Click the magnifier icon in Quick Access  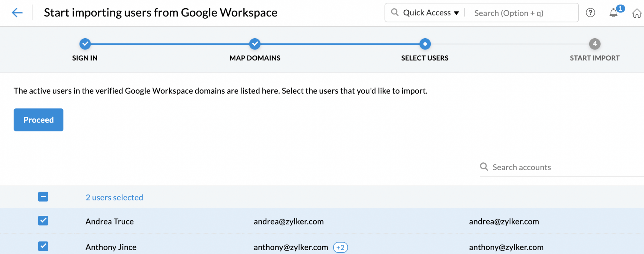394,13
